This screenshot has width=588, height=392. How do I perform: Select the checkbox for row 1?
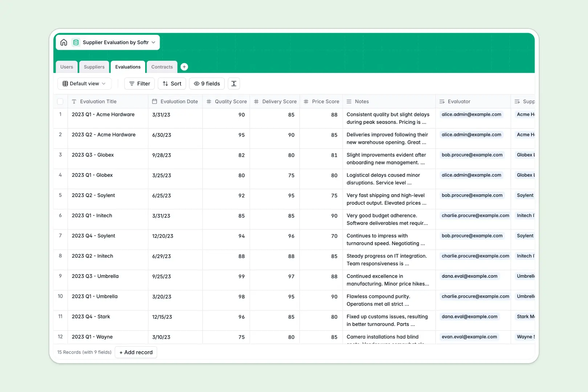pyautogui.click(x=60, y=114)
